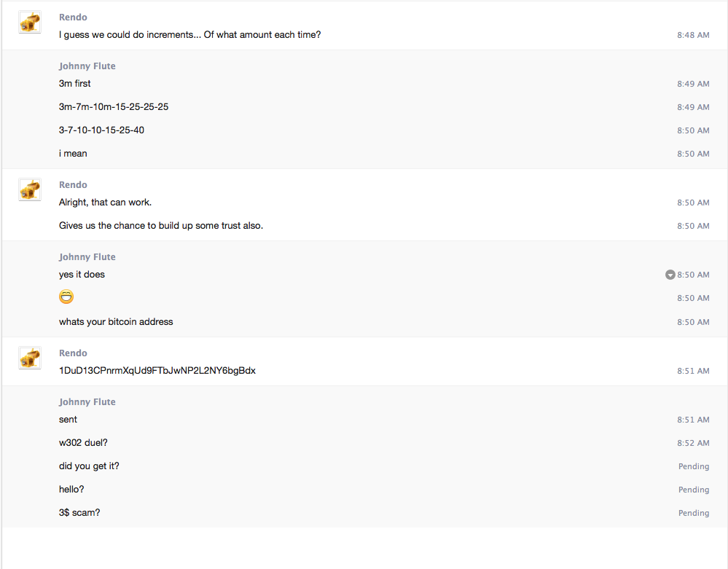Screen dimensions: 728x569
Task: Click the Pending status beside "hello?"
Action: (693, 490)
